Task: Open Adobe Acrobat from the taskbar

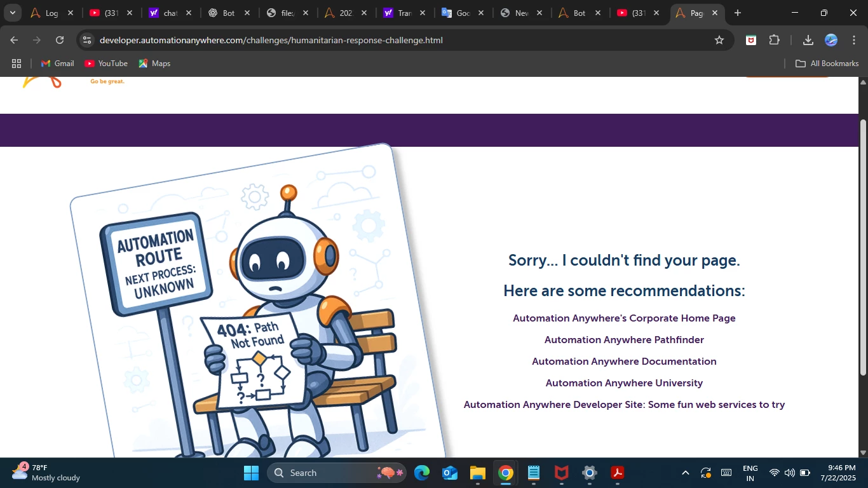Action: click(618, 473)
